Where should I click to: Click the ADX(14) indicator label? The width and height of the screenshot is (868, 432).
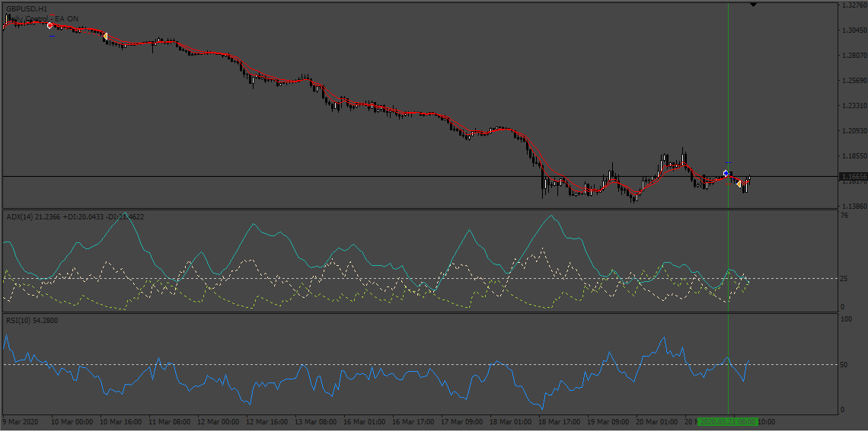click(75, 216)
